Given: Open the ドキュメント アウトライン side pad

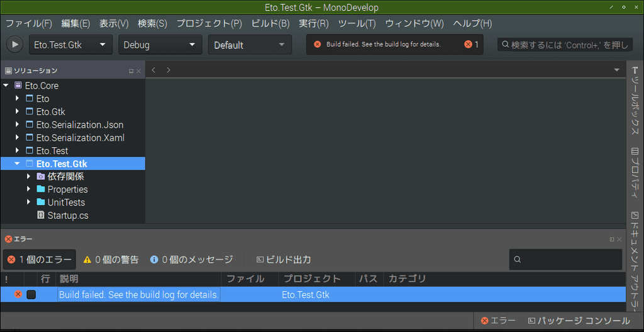Looking at the screenshot, I should tap(635, 262).
